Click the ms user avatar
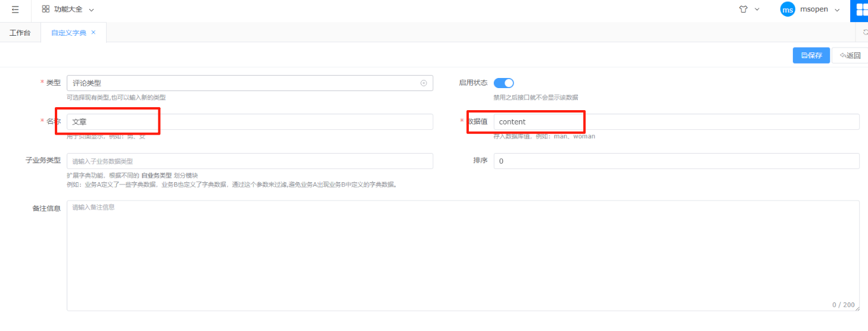Image resolution: width=868 pixels, height=331 pixels. [x=788, y=10]
